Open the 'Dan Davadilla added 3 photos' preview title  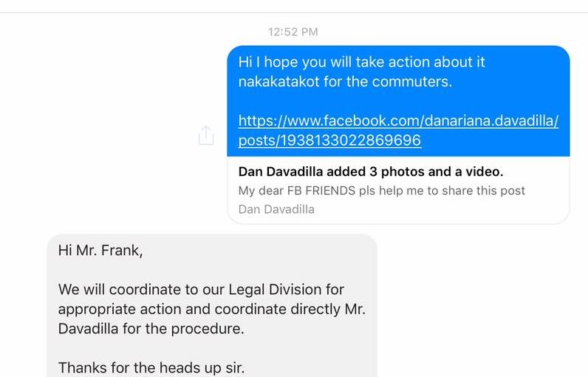[x=371, y=171]
